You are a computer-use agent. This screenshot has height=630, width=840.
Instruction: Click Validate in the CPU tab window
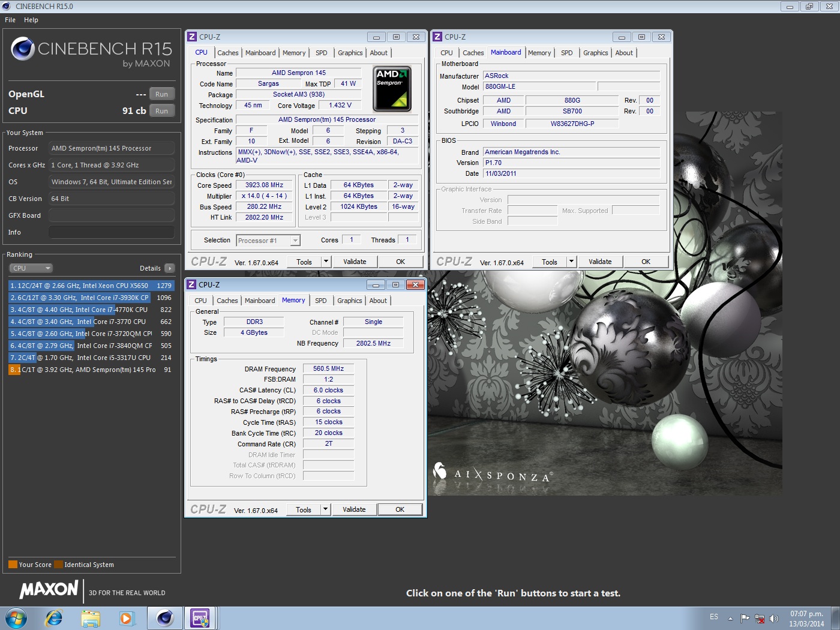pos(355,262)
